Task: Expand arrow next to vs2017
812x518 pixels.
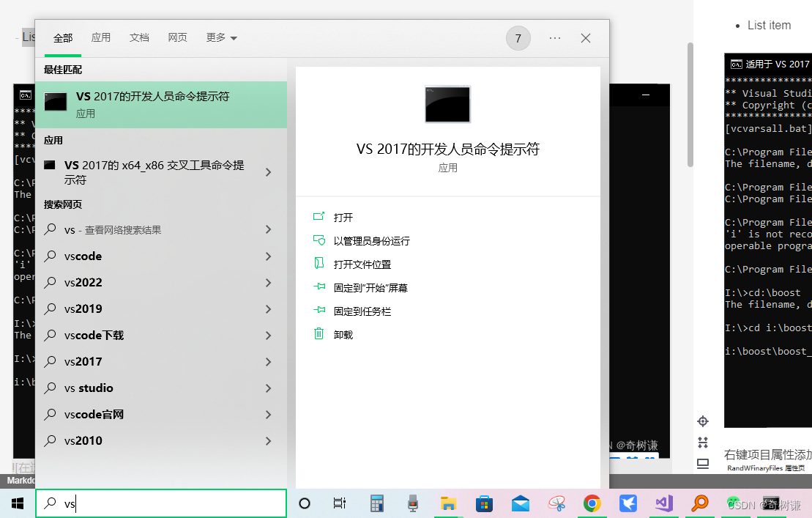Action: point(268,361)
